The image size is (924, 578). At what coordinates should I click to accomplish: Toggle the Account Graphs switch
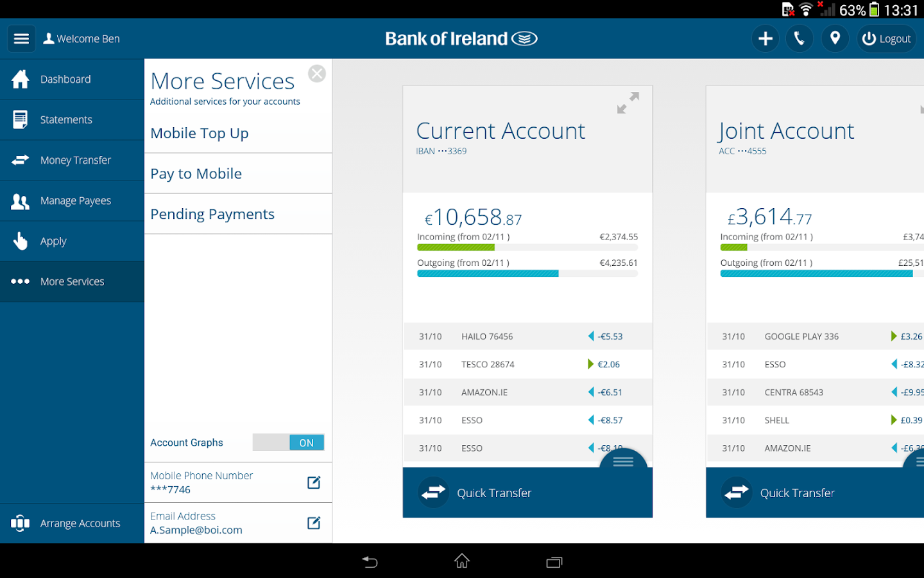pyautogui.click(x=288, y=442)
